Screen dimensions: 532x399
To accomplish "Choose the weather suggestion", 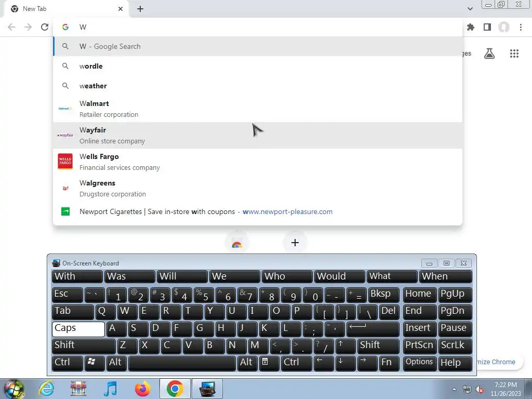I will pyautogui.click(x=258, y=86).
